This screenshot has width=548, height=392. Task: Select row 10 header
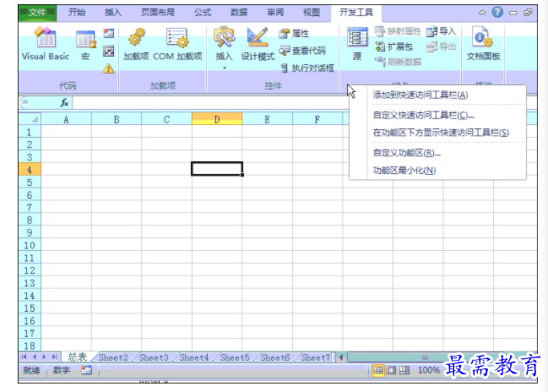click(x=30, y=246)
